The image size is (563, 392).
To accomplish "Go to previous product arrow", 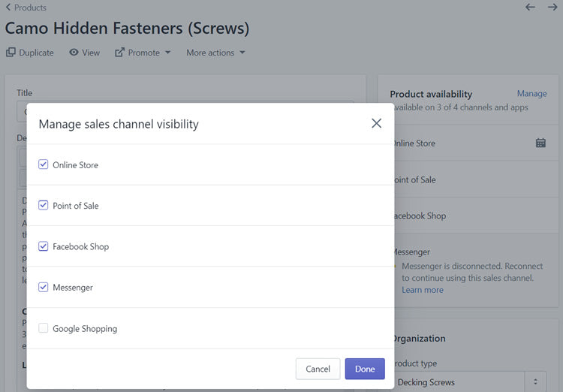I will pyautogui.click(x=530, y=8).
